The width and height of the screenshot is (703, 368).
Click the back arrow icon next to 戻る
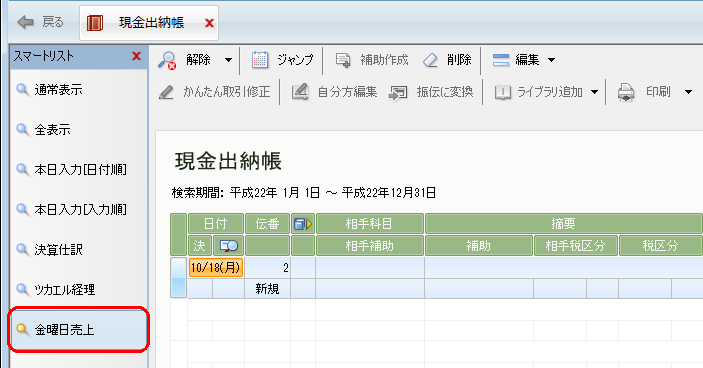coord(26,22)
